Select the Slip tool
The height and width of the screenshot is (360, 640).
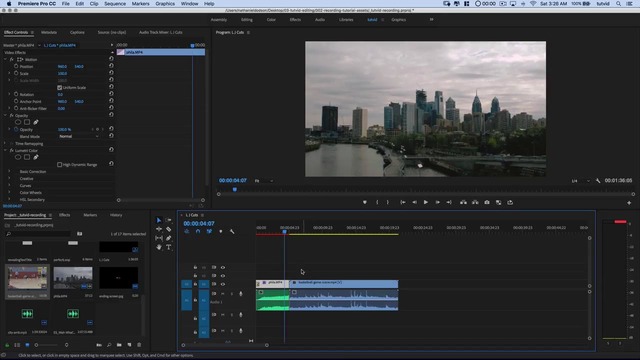(x=159, y=238)
